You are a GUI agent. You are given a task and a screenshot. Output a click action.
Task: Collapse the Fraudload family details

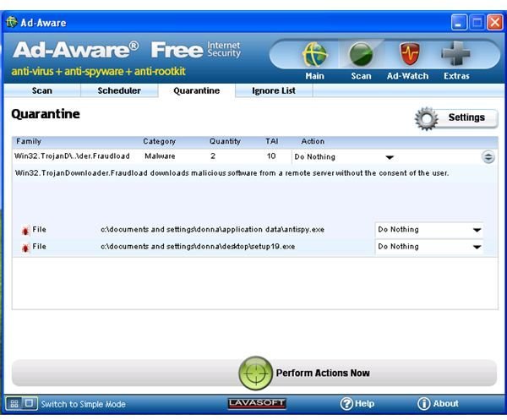tap(488, 157)
